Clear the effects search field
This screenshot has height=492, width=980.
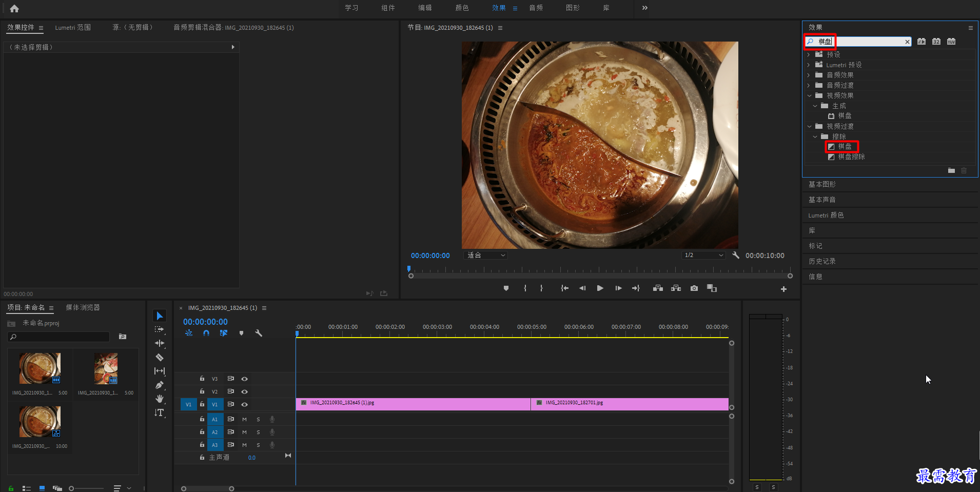[x=907, y=42]
